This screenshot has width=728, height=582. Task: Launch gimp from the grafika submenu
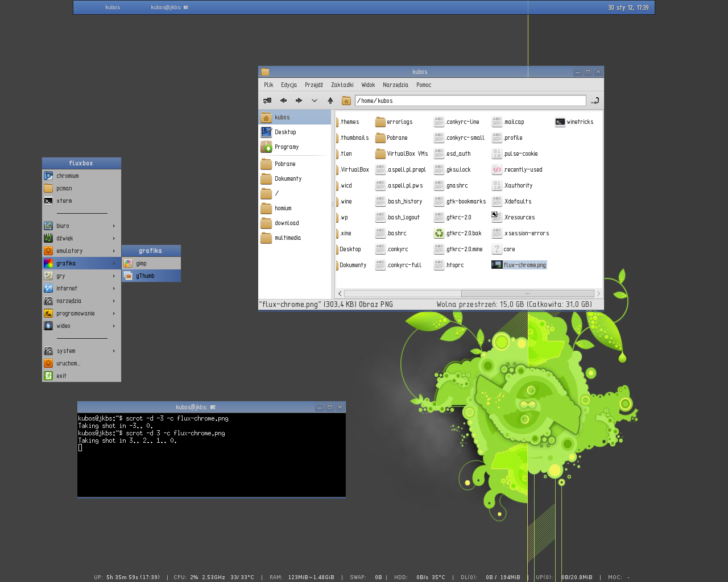[140, 263]
